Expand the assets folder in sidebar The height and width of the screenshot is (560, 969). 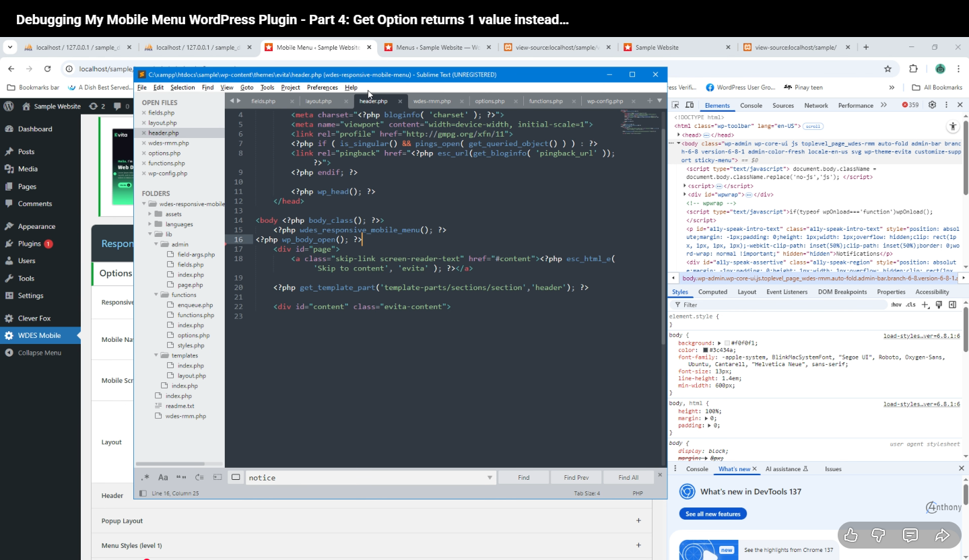[150, 214]
